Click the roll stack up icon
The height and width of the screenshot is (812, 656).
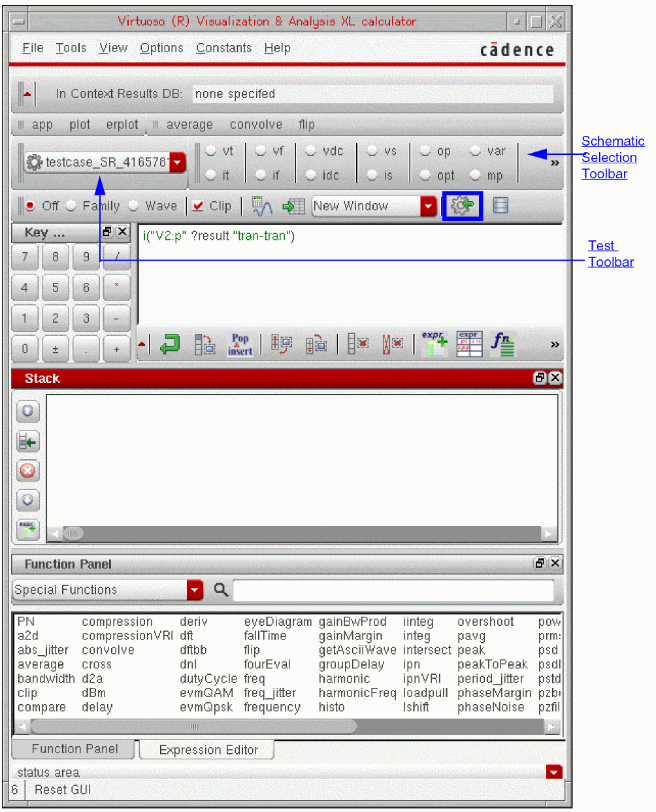click(282, 344)
